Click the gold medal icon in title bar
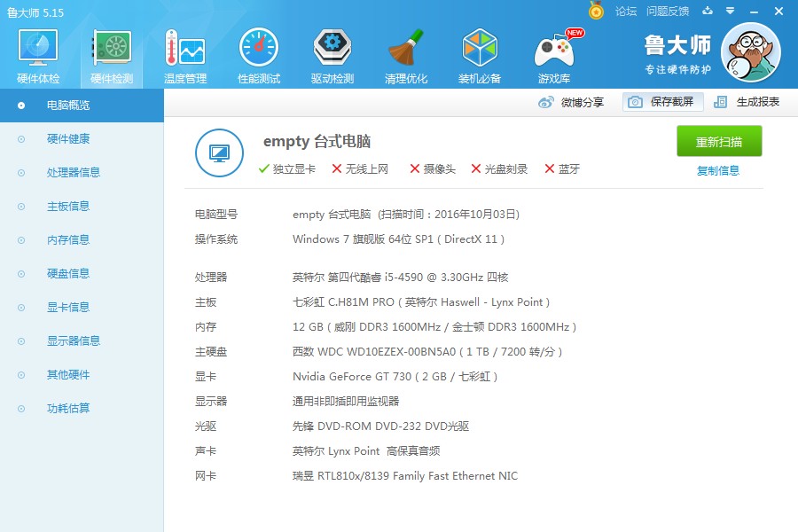Viewport: 798px width, 532px height. [596, 11]
